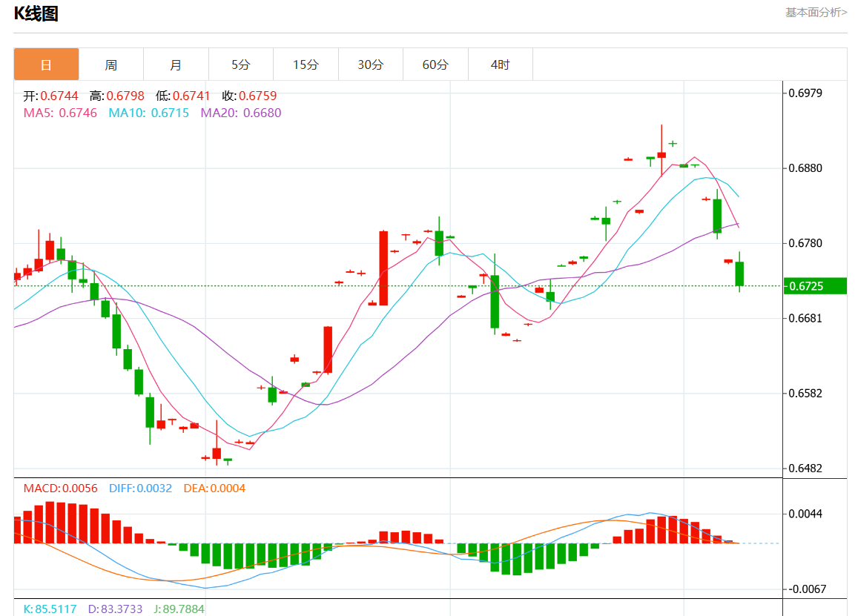Click the MA5: 0.6746 label
This screenshot has height=616, width=858.
[60, 113]
